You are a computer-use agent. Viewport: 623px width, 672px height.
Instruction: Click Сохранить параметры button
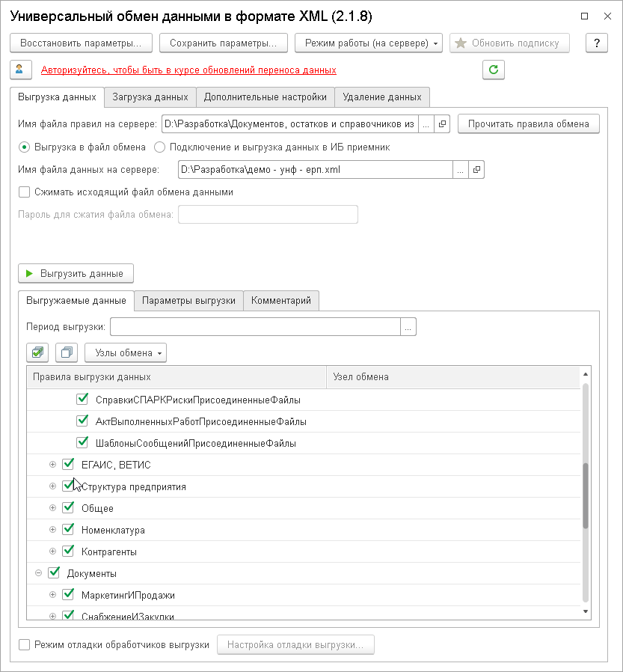tap(223, 43)
